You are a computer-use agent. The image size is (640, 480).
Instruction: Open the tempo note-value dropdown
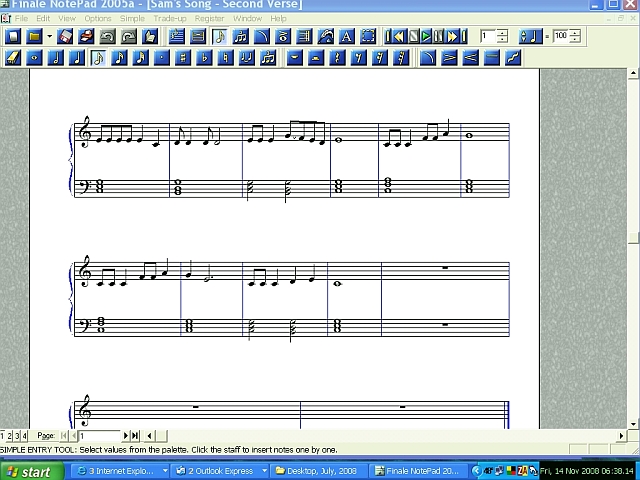tap(530, 36)
